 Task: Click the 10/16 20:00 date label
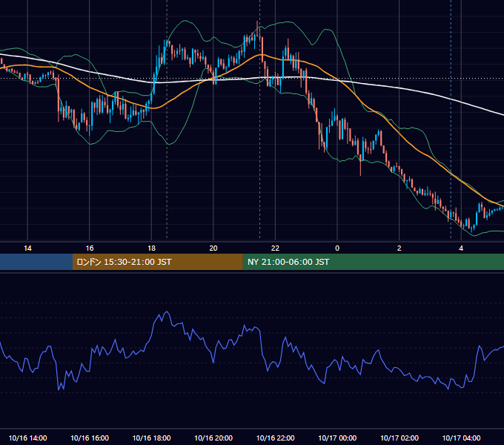point(213,438)
